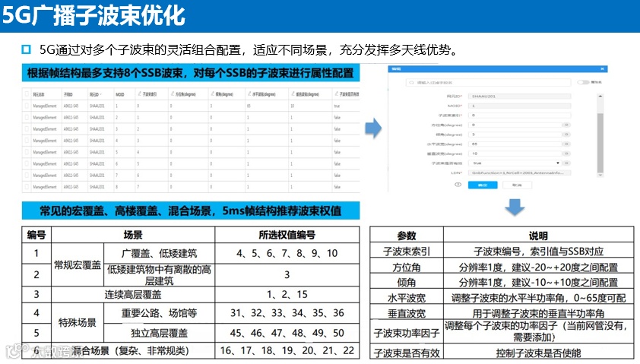
Task: Click the reset icon next to 垂直波宽 field
Action: tap(566, 154)
